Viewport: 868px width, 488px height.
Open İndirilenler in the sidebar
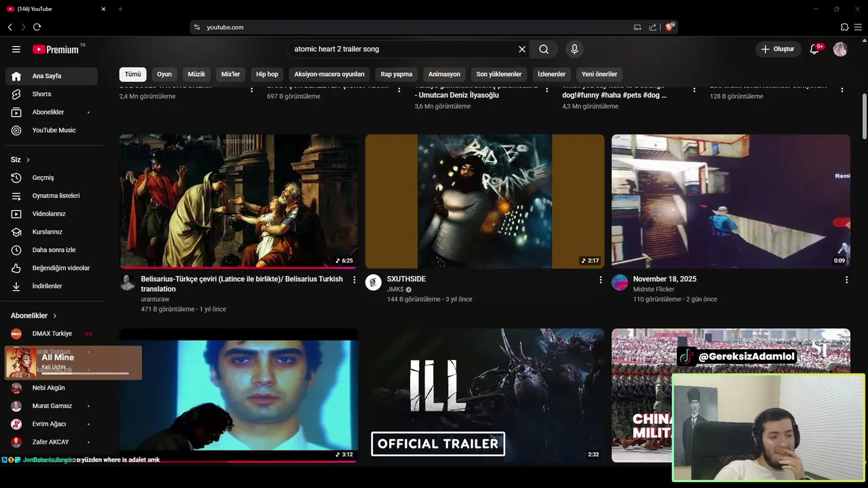pos(52,286)
